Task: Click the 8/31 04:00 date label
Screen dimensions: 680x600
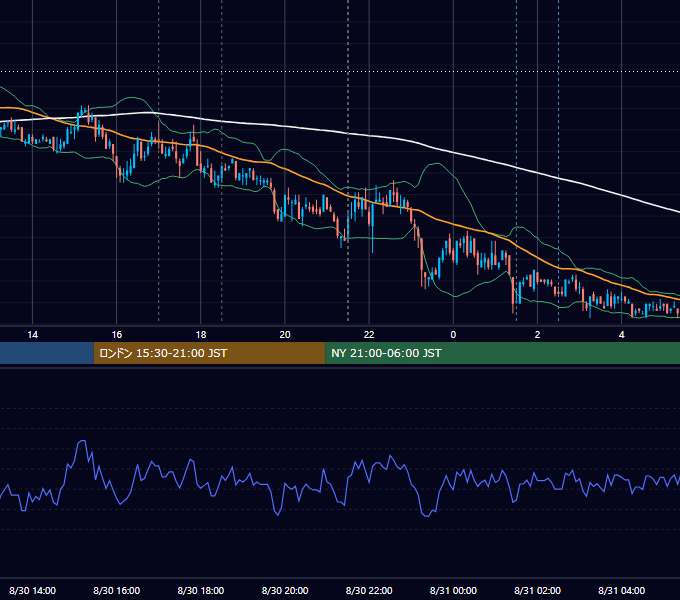Action: (x=621, y=590)
